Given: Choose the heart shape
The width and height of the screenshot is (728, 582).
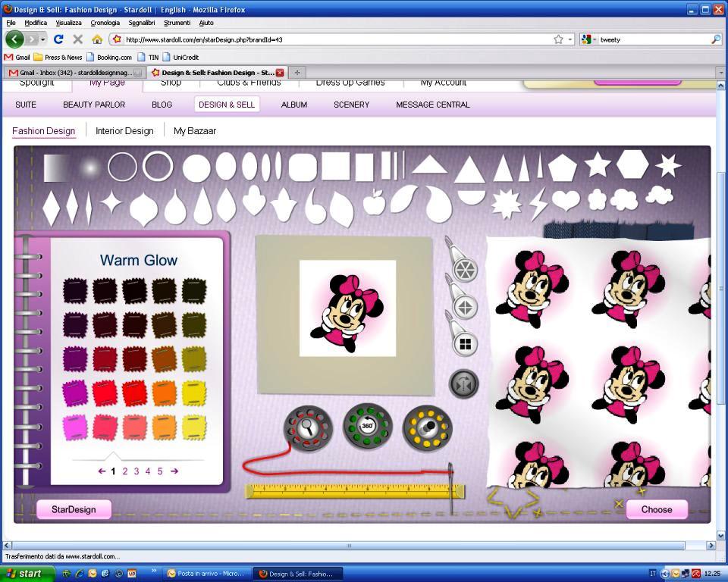Looking at the screenshot, I should click(x=566, y=200).
